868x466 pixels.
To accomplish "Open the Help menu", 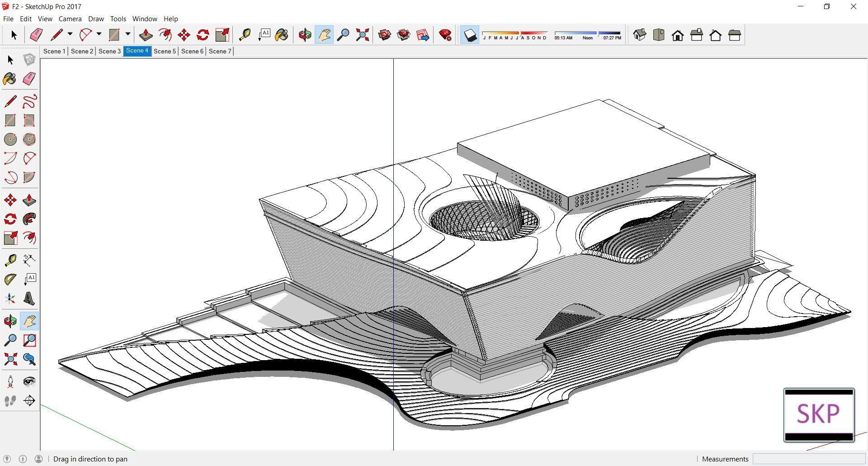I will point(171,19).
